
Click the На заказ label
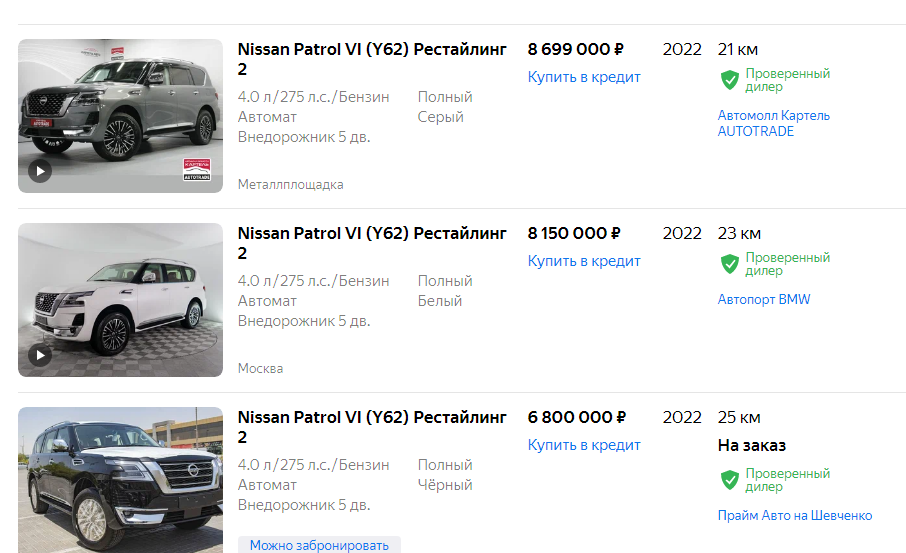752,445
